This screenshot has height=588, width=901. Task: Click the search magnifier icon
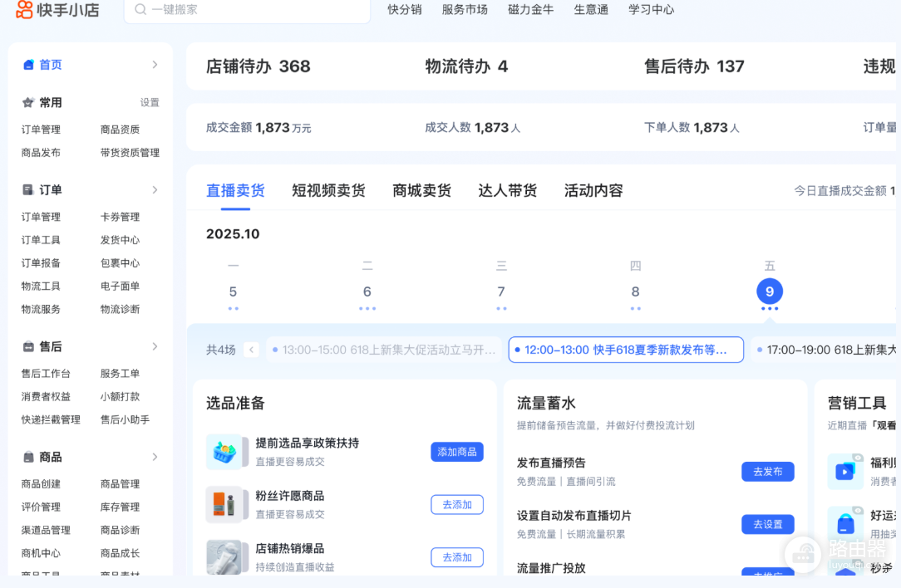[140, 9]
